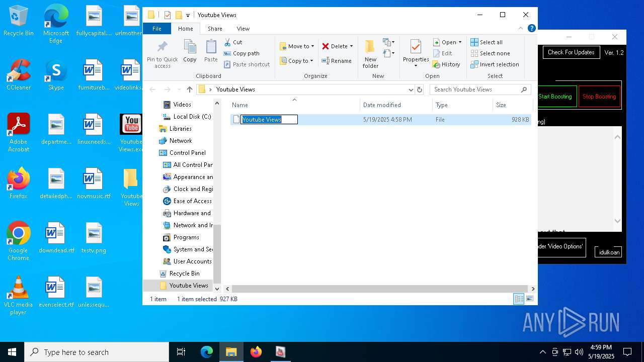The height and width of the screenshot is (362, 644).
Task: Click Rename in the Organize group
Action: [337, 61]
